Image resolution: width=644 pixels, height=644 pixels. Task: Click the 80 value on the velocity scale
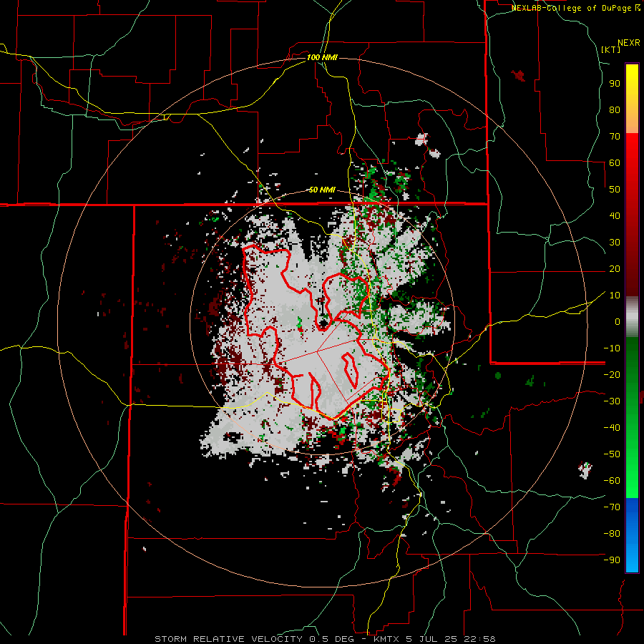(x=615, y=109)
